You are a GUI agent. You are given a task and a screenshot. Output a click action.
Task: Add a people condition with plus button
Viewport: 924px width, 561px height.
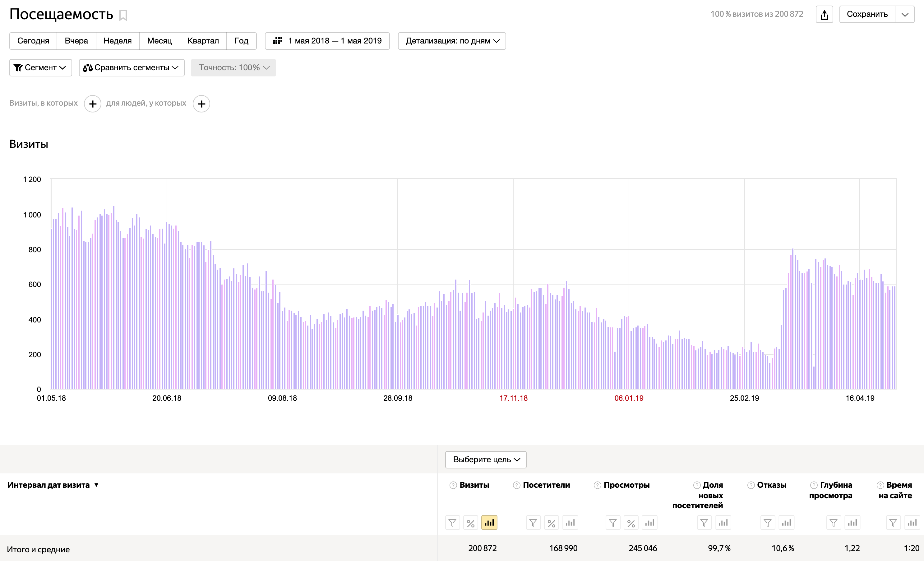[201, 104]
